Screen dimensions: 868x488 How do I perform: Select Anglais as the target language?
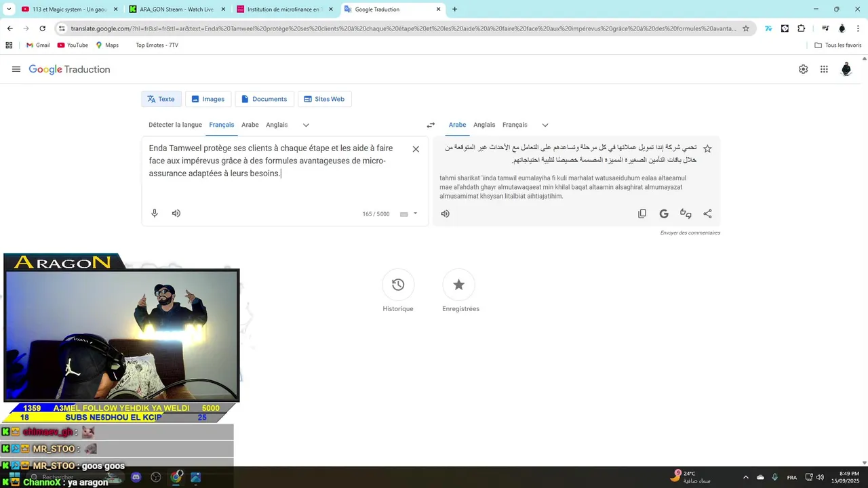[484, 125]
